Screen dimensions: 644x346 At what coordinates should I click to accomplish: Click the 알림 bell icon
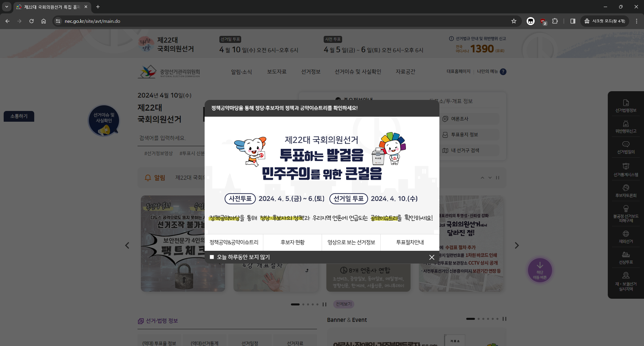[x=148, y=178]
